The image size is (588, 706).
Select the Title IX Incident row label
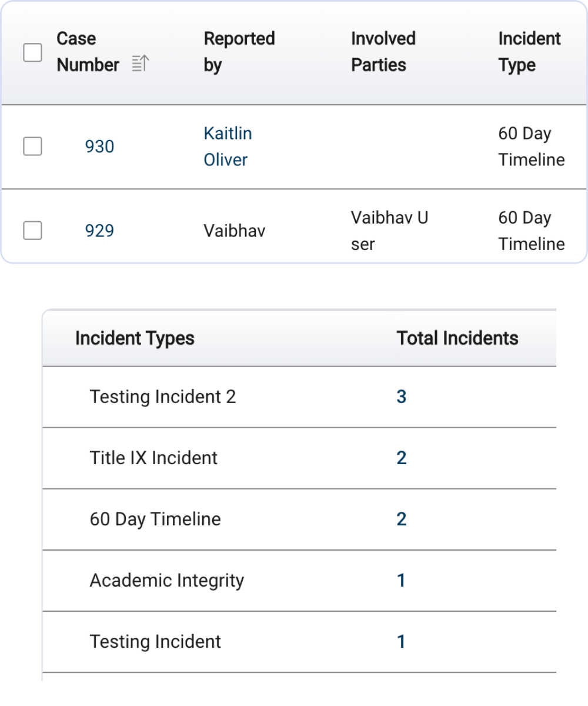click(x=153, y=458)
